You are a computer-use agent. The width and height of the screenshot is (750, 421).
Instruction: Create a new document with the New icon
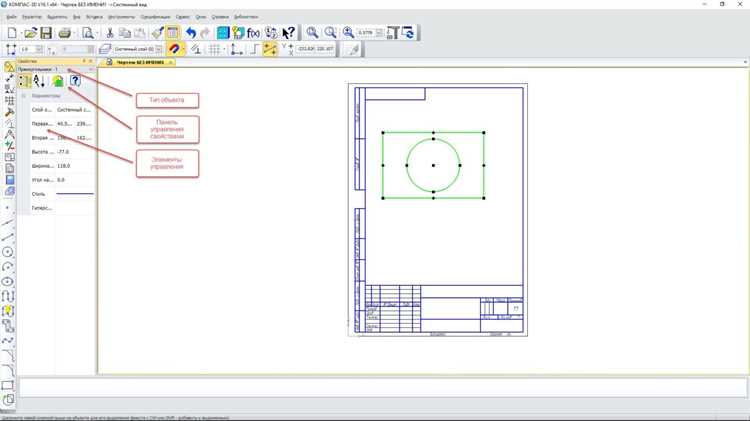tap(12, 33)
